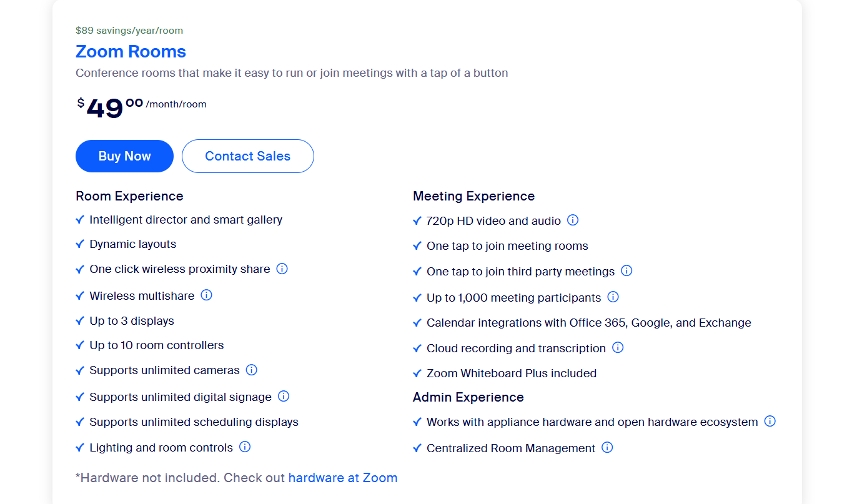Click Zoom Whiteboard Plus included item

pos(511,373)
